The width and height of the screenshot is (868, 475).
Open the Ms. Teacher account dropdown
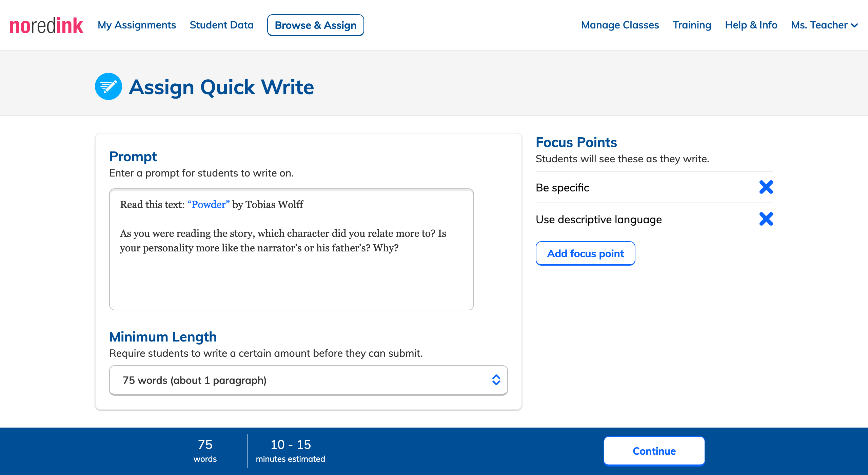coord(819,25)
